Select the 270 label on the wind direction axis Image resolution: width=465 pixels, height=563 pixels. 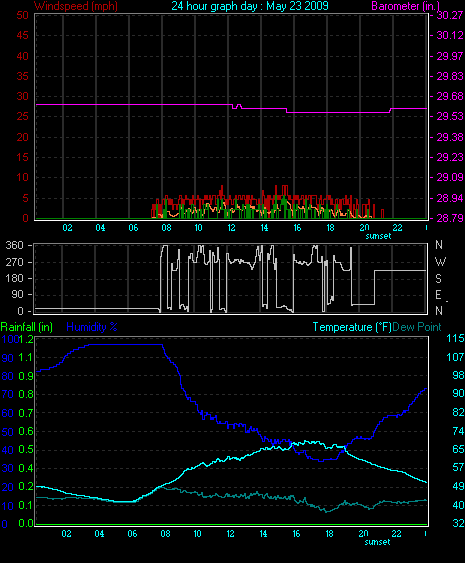(x=15, y=262)
